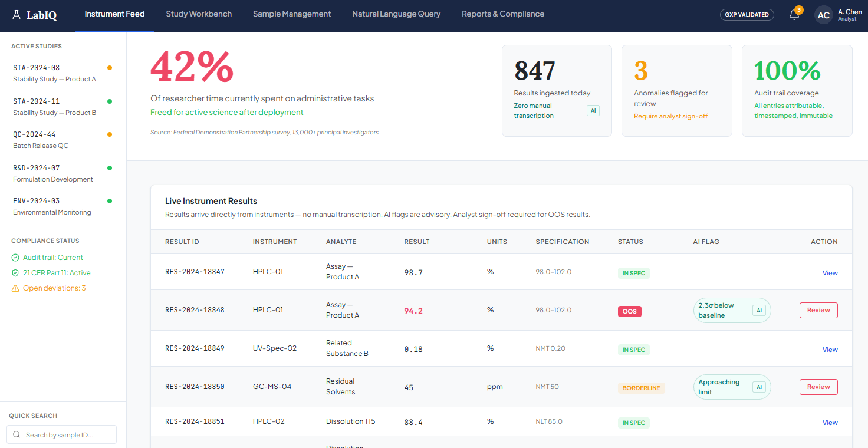Screen dimensions: 868x448
Task: Click the GXP VALIDATED badge
Action: tap(747, 15)
